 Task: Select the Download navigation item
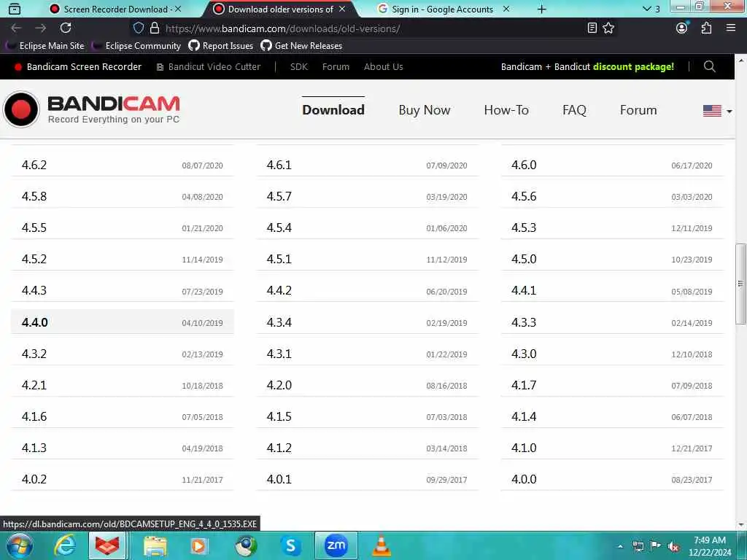[x=333, y=110]
